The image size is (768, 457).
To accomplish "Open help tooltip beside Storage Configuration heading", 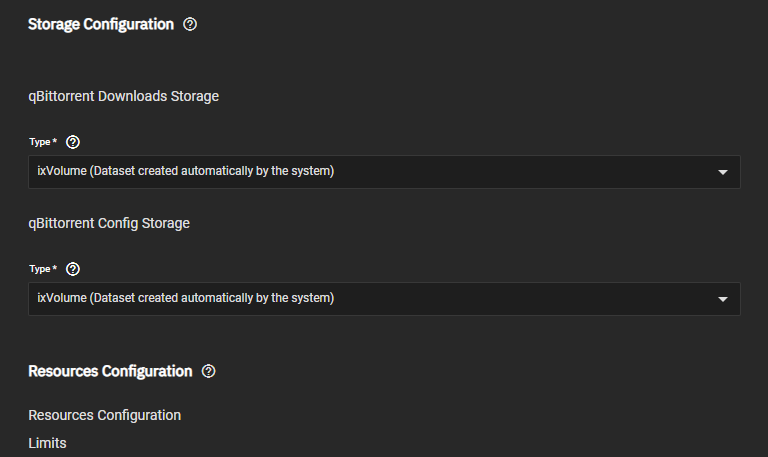I will 191,24.
